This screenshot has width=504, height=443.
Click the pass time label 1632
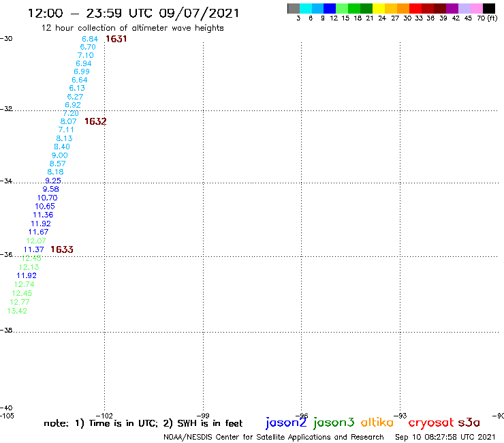[95, 121]
